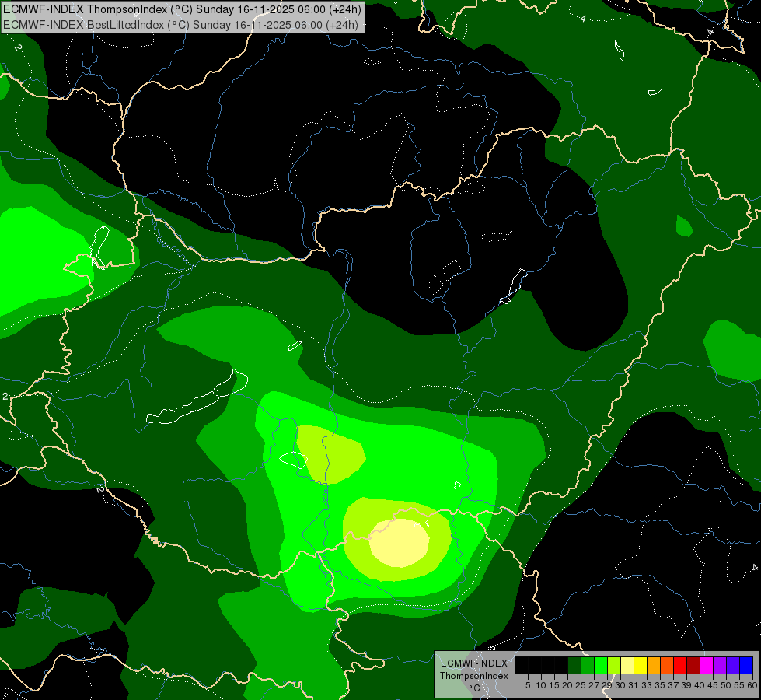Select the orange 33–35 legend swatch
The width and height of the screenshot is (761, 700).
[654, 665]
